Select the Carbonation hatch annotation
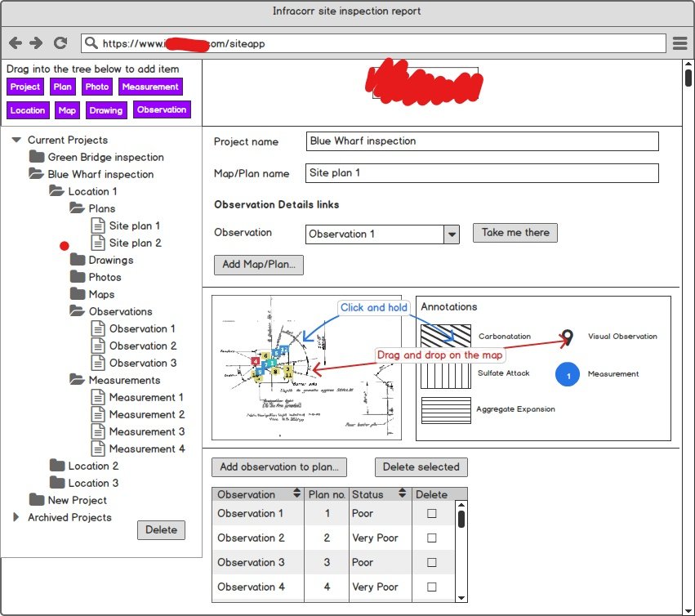This screenshot has width=695, height=616. 445,336
